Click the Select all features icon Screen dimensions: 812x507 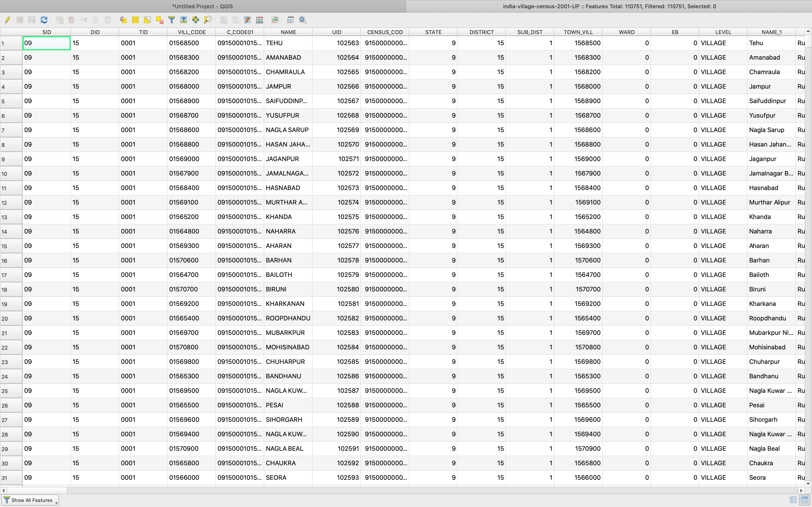[x=135, y=20]
